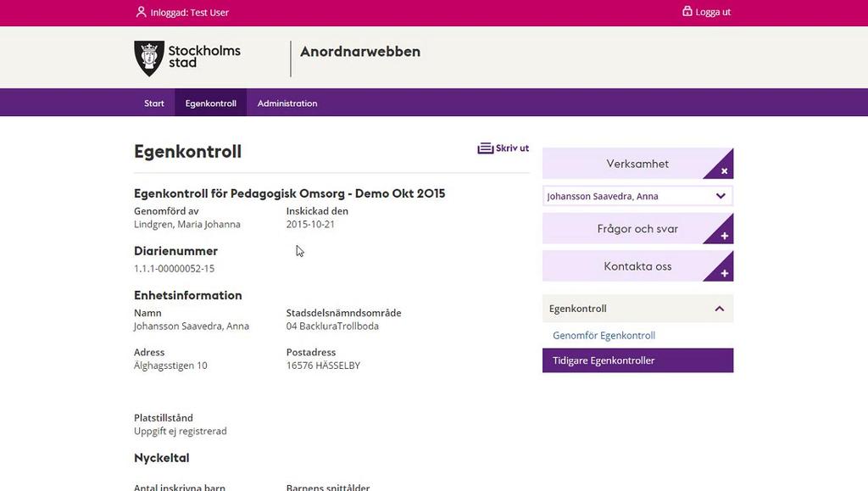Click the Kontakta oss header
868x491 pixels.
click(637, 266)
